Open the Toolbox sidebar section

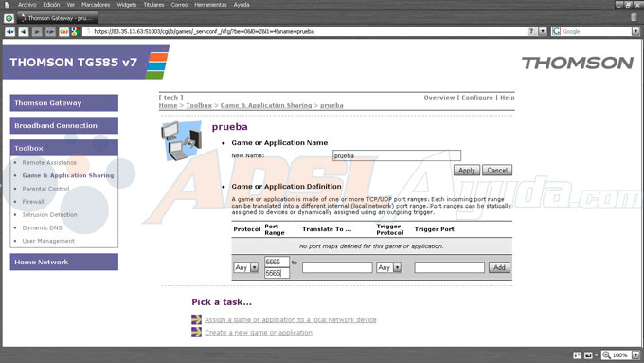coord(64,148)
